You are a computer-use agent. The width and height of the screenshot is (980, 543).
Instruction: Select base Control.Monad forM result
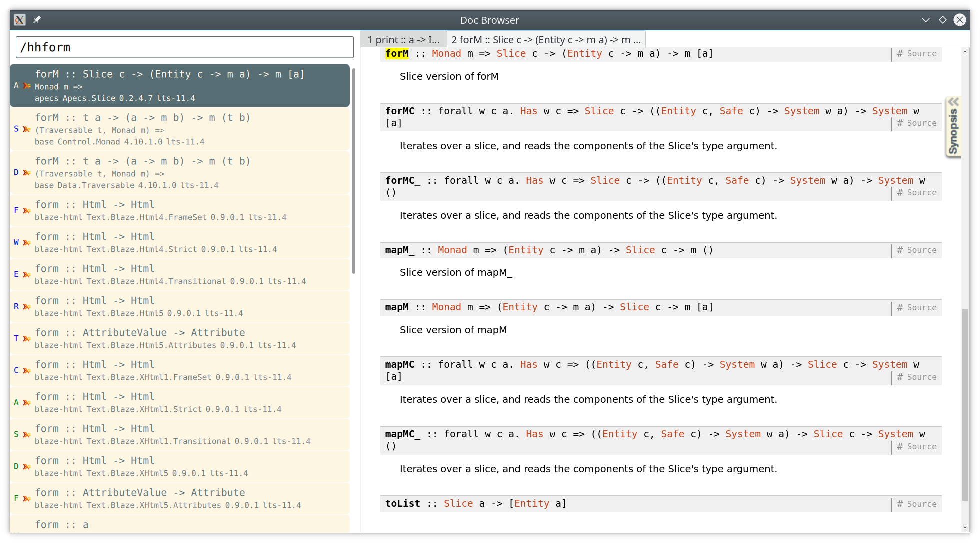(180, 129)
